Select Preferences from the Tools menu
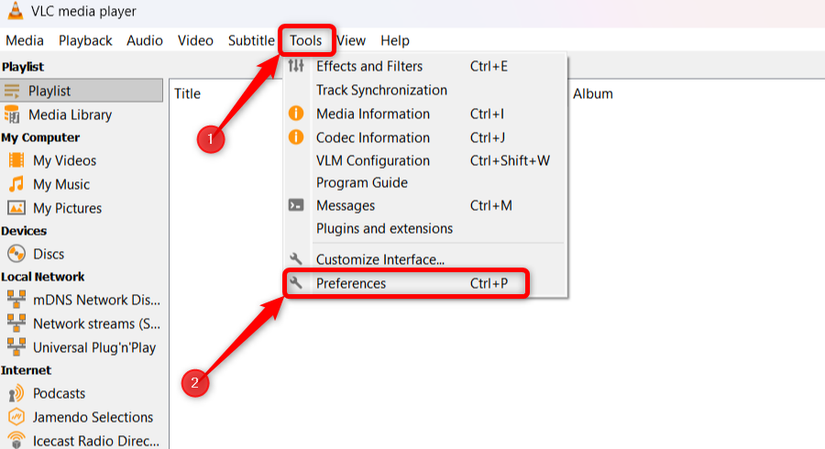This screenshot has width=825, height=449. 351,284
